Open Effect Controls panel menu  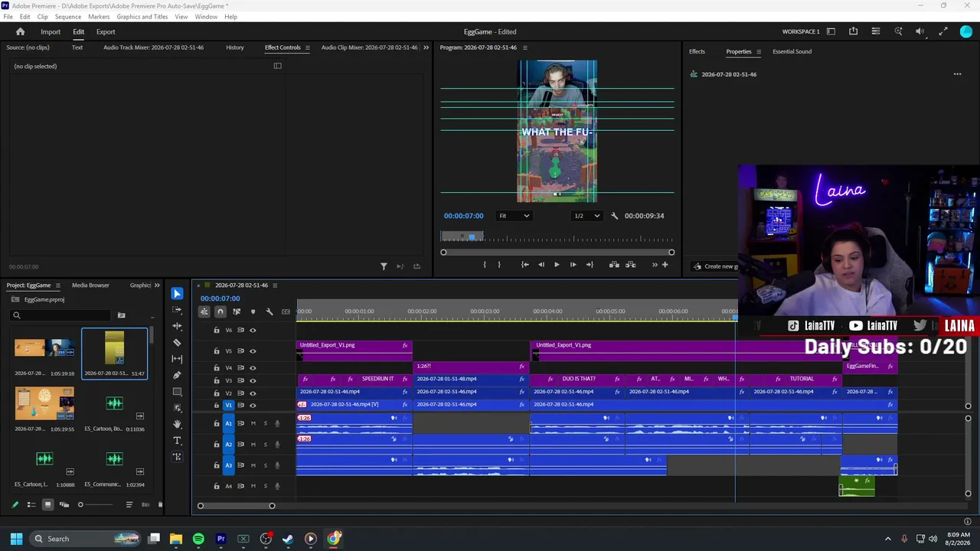tap(308, 47)
